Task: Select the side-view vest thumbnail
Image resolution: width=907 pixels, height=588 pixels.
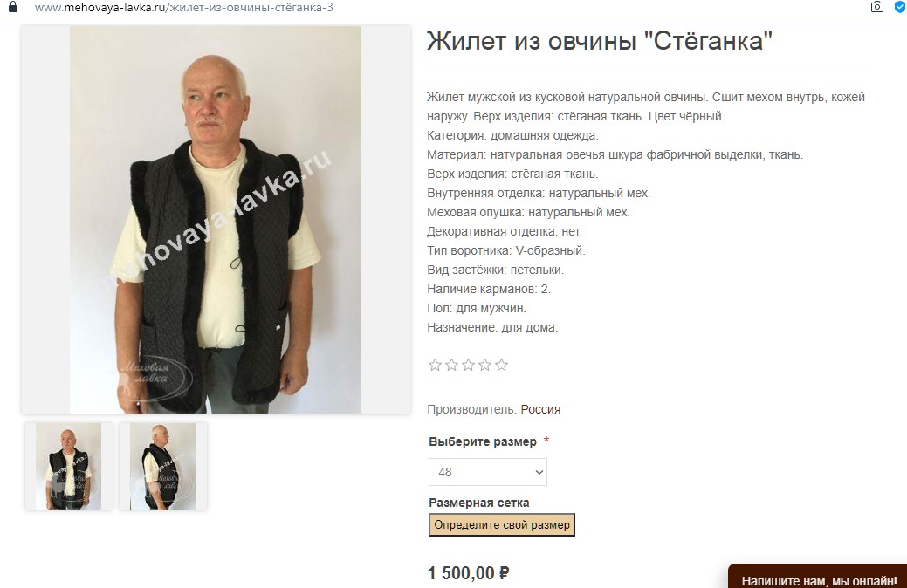Action: coord(162,467)
